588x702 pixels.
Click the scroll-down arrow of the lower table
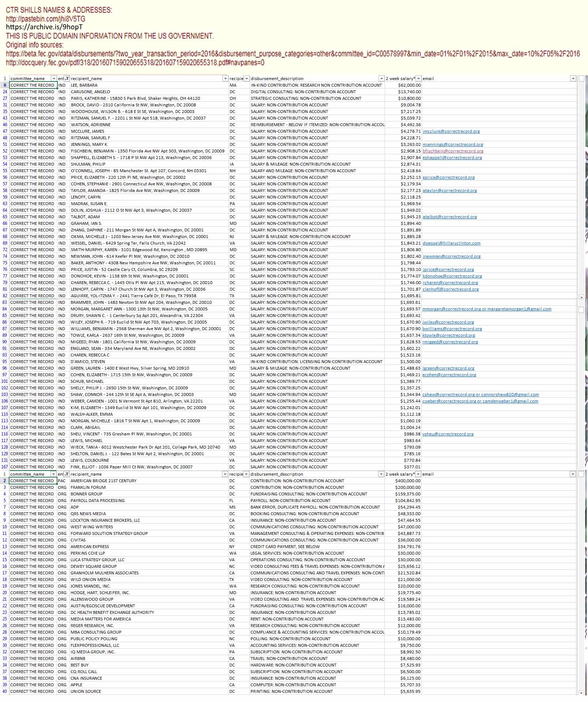(x=581, y=693)
